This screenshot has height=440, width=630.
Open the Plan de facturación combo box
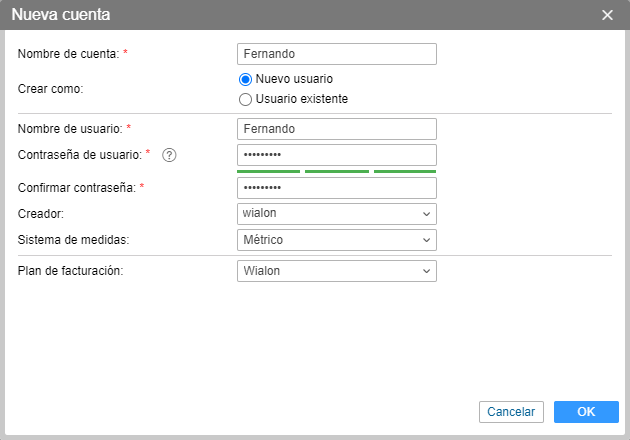tap(337, 271)
